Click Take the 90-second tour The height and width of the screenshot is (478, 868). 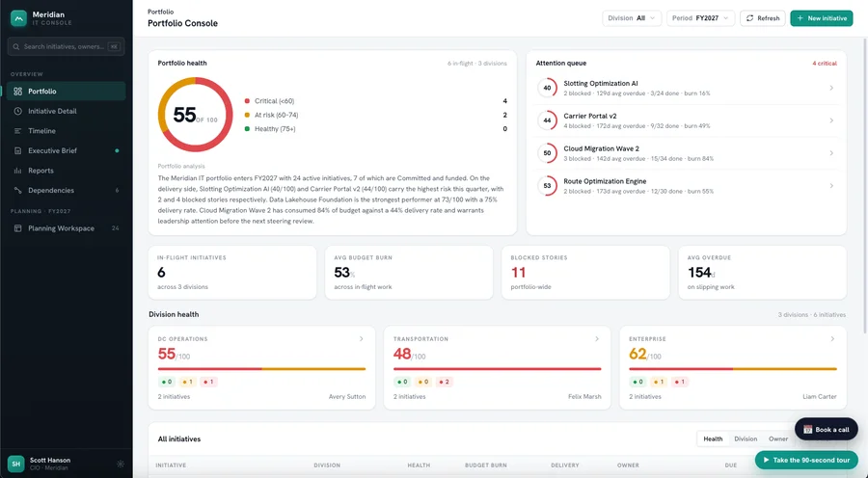[806, 460]
